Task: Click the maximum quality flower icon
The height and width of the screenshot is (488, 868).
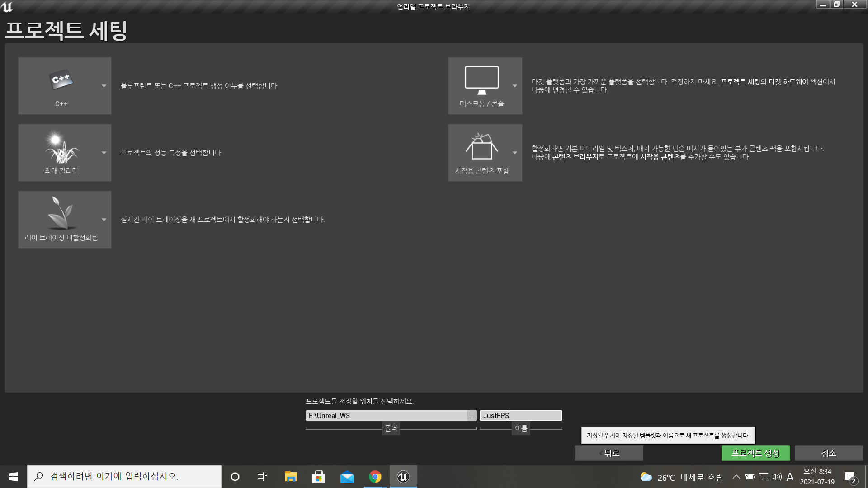Action: click(61, 148)
